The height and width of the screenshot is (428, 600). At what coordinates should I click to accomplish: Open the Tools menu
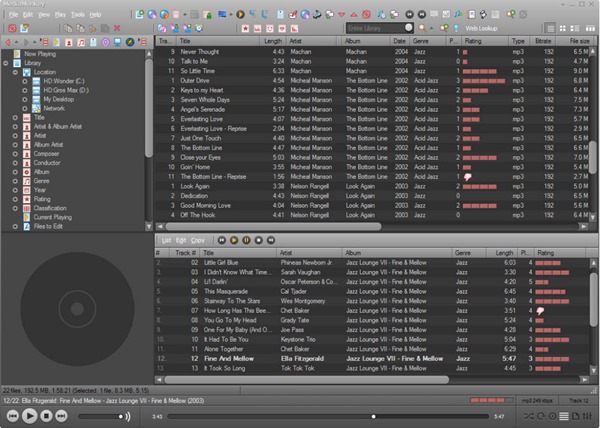[78, 15]
